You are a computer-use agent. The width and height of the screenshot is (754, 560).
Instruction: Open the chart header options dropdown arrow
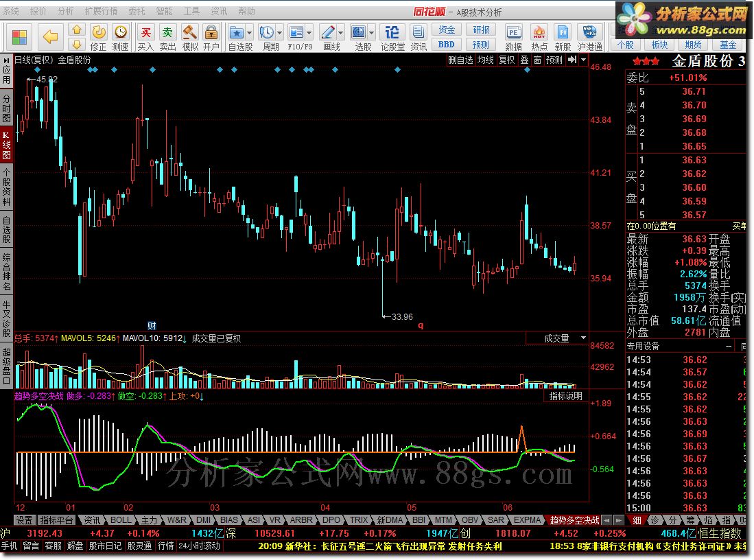point(583,60)
